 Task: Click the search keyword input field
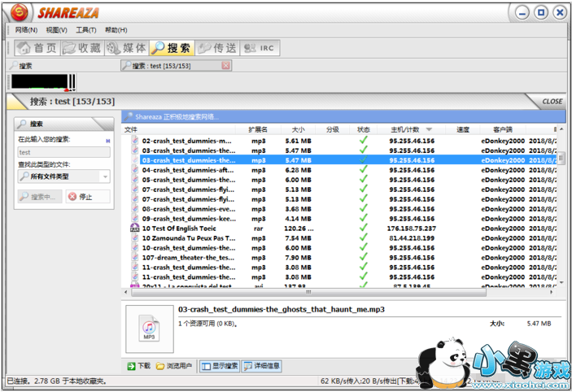(x=64, y=152)
